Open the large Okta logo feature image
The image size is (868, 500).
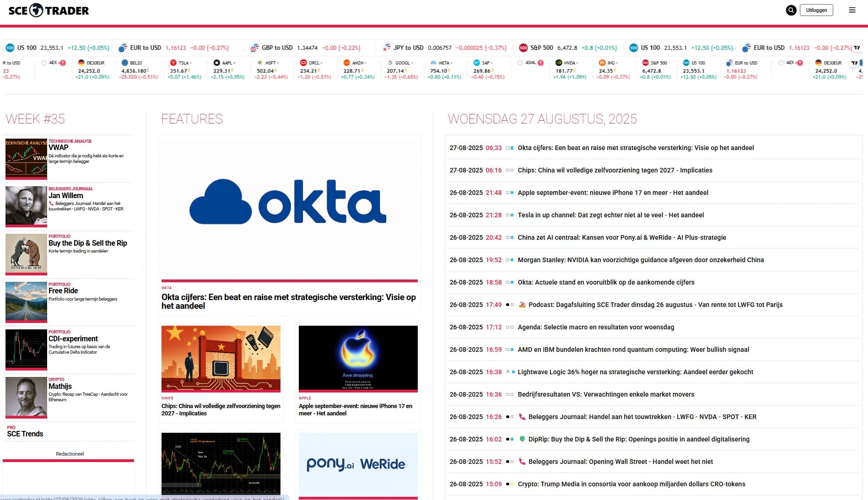[x=290, y=209]
